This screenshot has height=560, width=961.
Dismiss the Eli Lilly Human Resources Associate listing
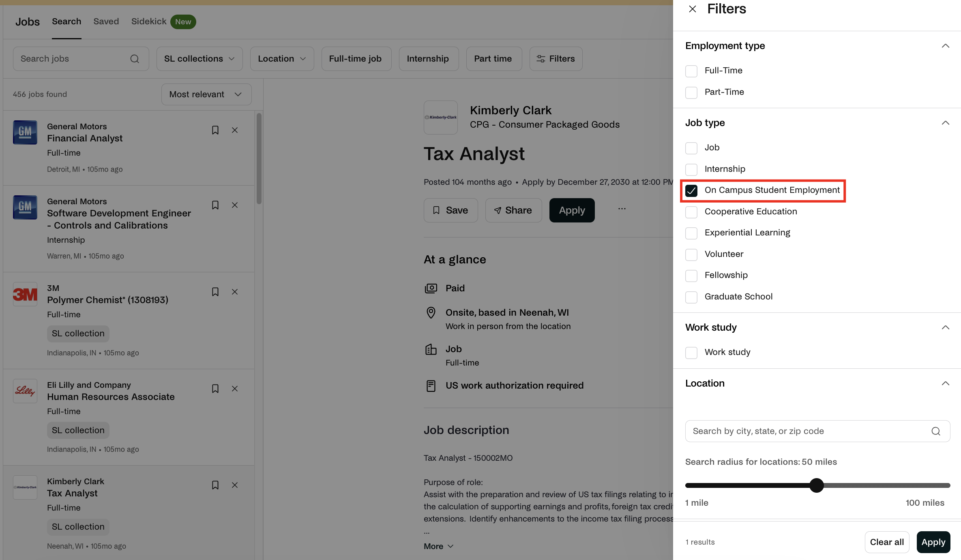tap(235, 389)
